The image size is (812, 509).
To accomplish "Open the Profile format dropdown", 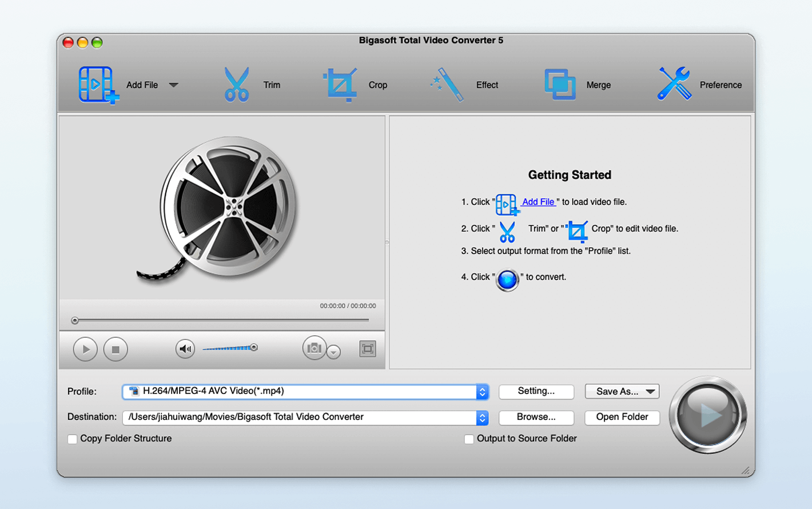I will (482, 392).
